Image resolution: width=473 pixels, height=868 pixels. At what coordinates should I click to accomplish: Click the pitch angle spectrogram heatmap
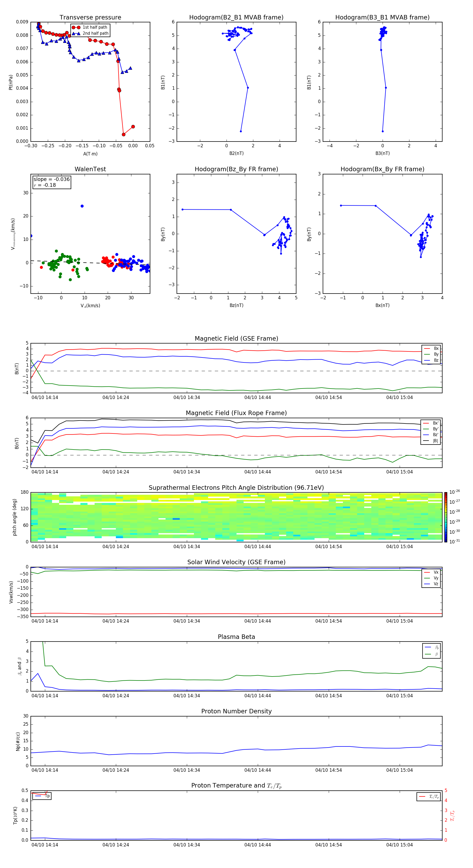236,517
